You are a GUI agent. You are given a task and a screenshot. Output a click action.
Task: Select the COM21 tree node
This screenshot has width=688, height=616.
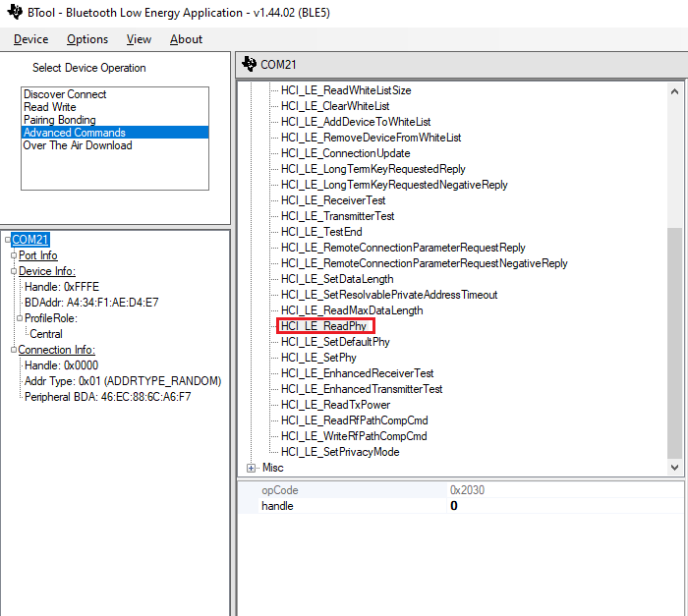[x=30, y=240]
